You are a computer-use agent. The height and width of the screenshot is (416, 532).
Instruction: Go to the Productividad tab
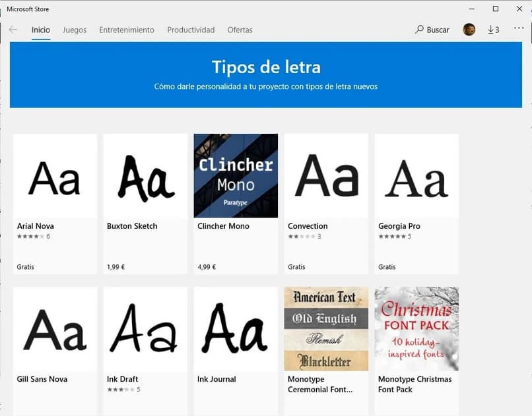click(190, 30)
